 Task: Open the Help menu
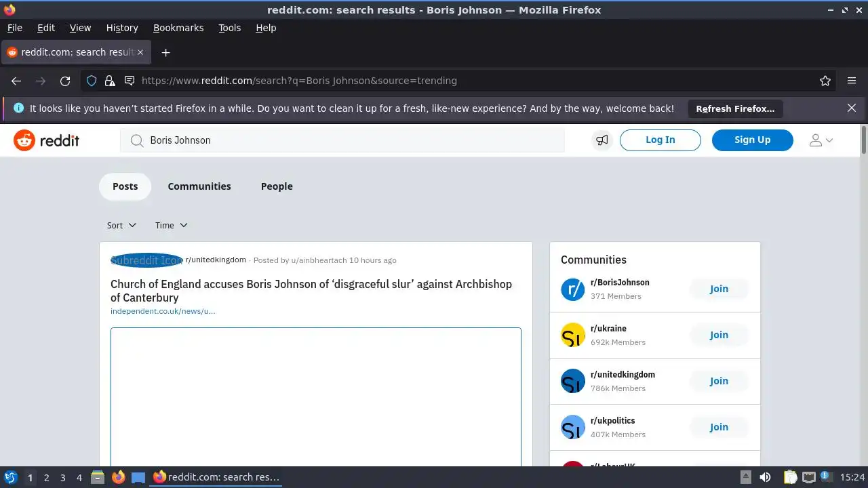266,28
